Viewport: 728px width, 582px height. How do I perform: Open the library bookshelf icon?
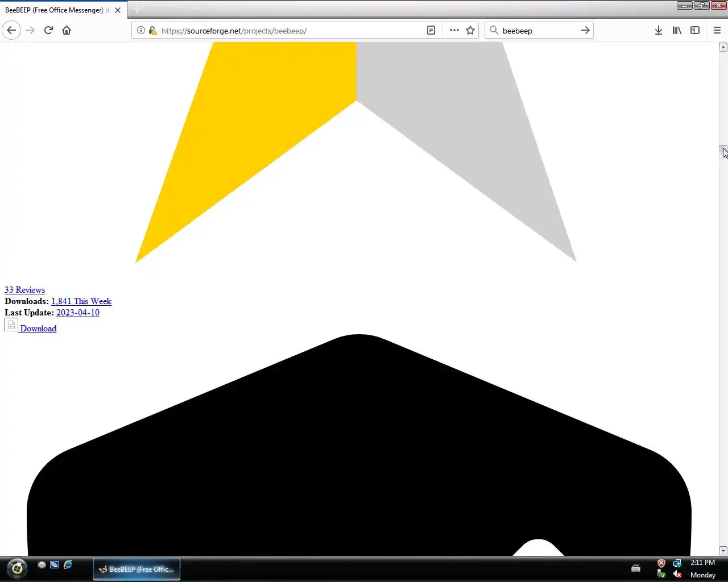[x=677, y=30]
